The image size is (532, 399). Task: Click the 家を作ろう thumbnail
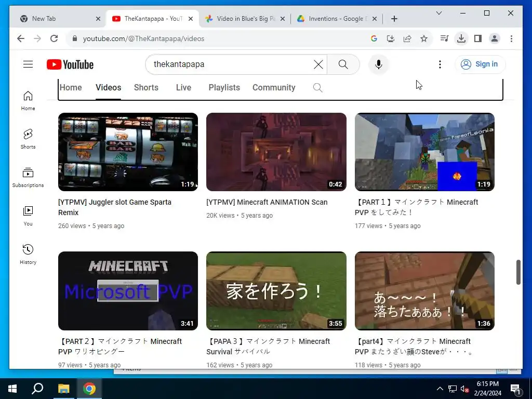(x=276, y=291)
